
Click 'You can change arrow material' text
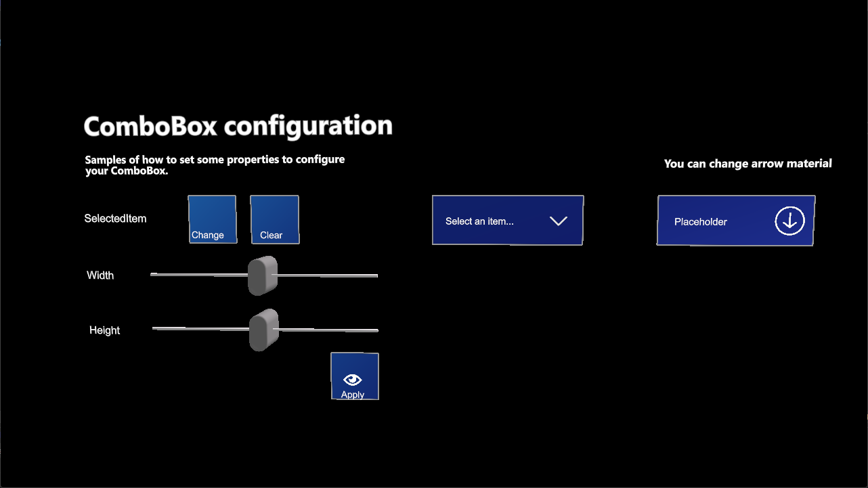click(x=747, y=164)
